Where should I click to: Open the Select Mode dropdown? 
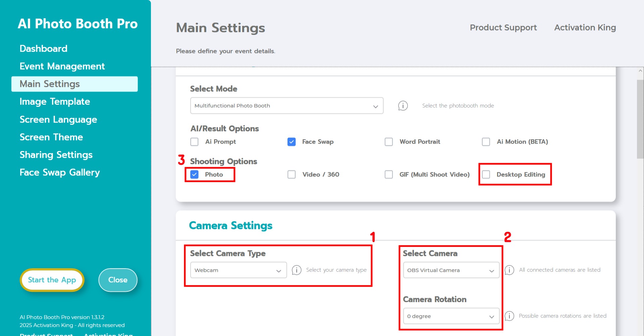[x=286, y=106]
